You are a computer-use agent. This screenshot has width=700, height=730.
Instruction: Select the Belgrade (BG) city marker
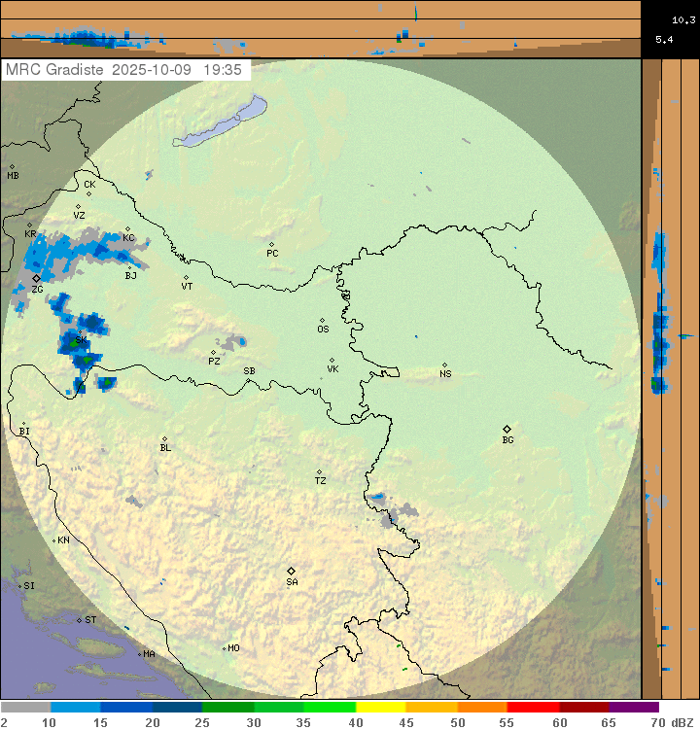click(507, 429)
